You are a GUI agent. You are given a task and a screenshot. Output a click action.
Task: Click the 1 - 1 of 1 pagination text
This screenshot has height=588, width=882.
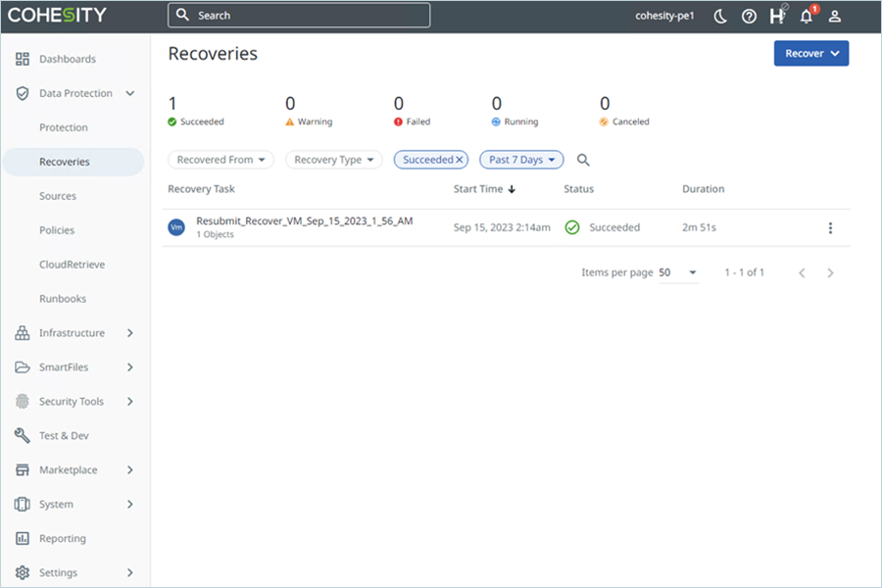click(x=744, y=272)
